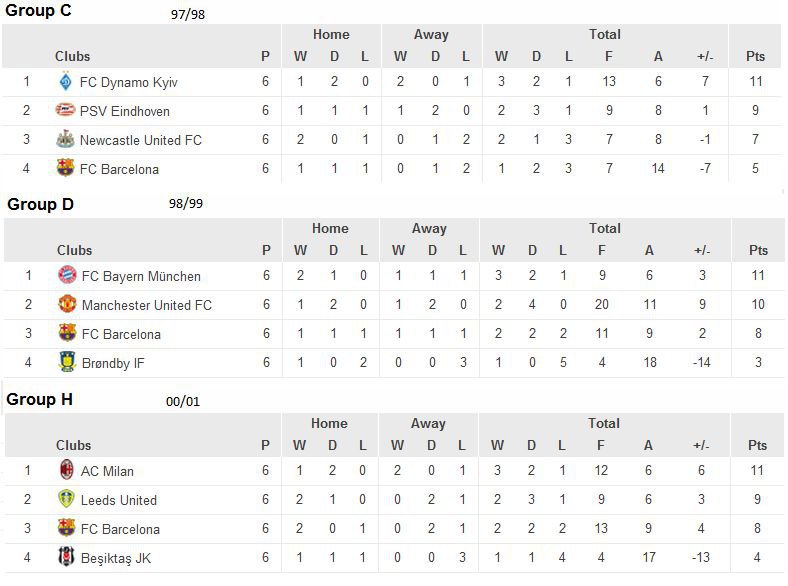Click the Pts column header in Group C
Screen dimensions: 788x586
pyautogui.click(x=755, y=56)
